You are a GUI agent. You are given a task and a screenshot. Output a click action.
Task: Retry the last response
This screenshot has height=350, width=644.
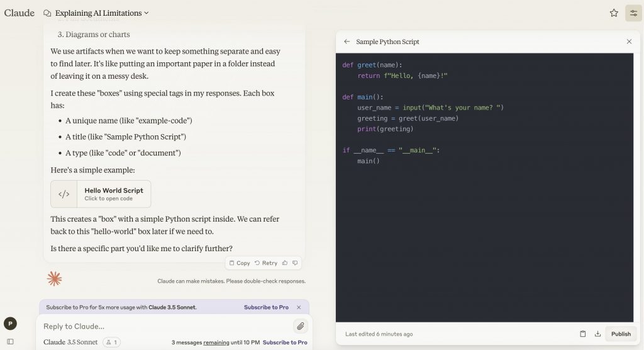(266, 262)
